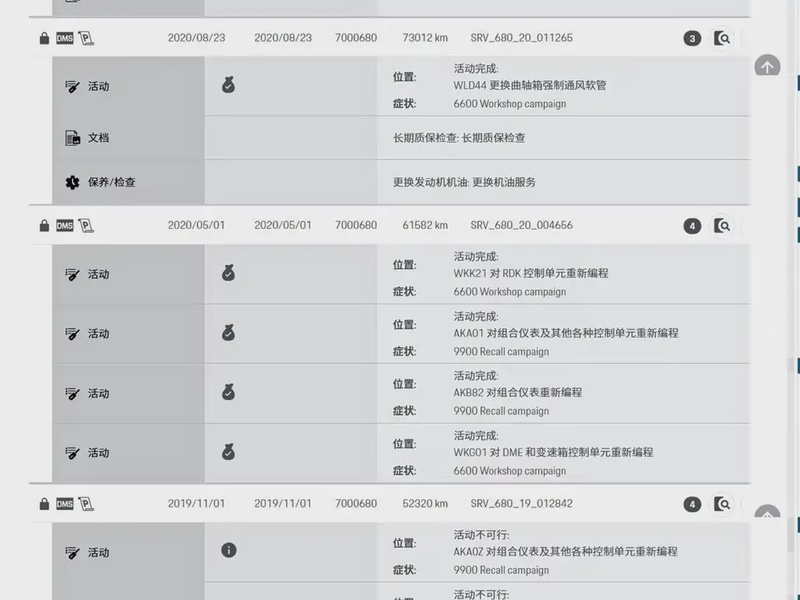Click the 更换发动机机油 maintenance entry

tap(464, 182)
